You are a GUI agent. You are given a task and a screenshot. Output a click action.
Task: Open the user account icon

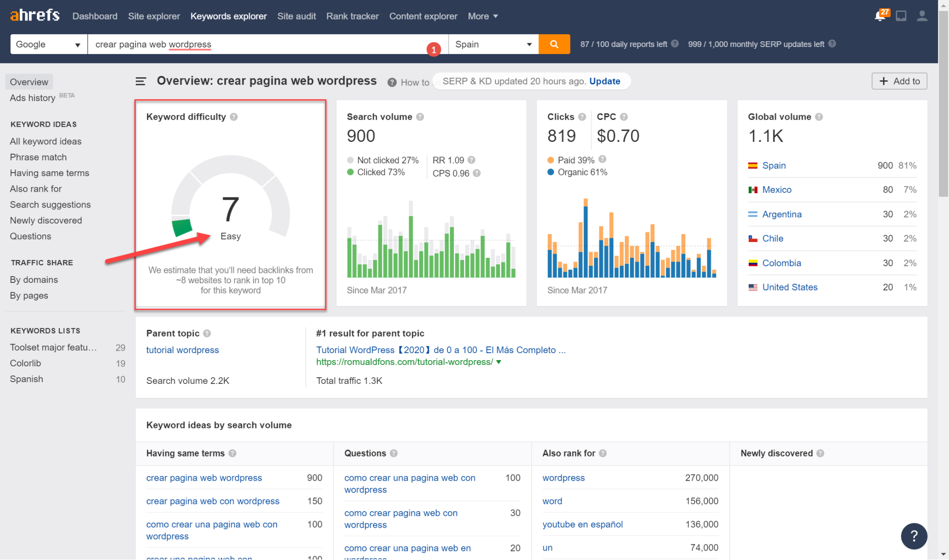pyautogui.click(x=922, y=16)
